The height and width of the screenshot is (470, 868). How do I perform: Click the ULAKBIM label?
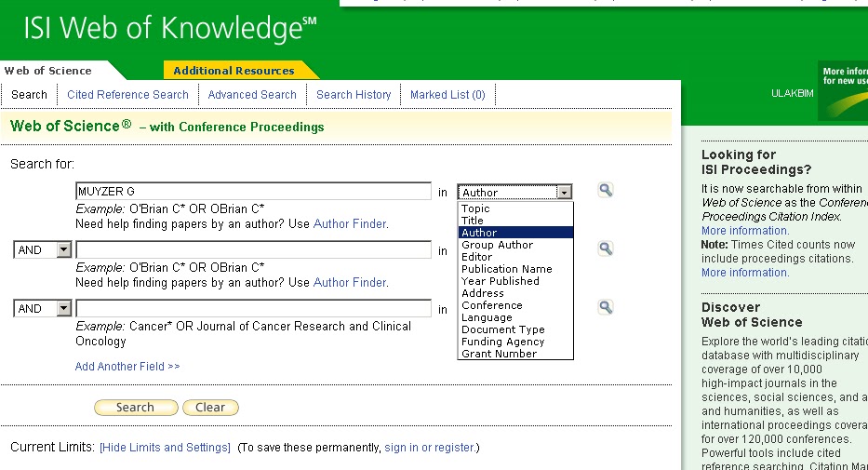tap(792, 94)
